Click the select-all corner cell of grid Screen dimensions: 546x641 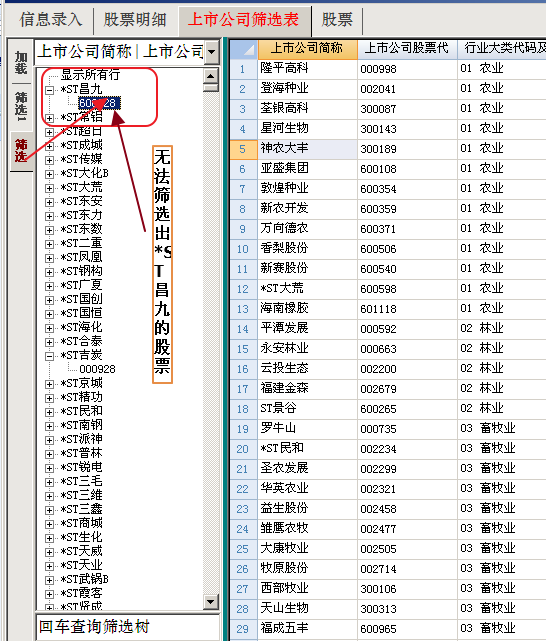point(244,49)
